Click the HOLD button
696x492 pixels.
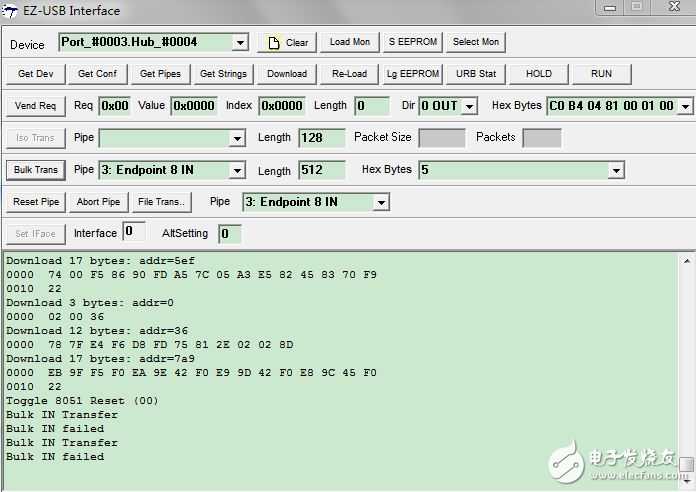point(539,74)
